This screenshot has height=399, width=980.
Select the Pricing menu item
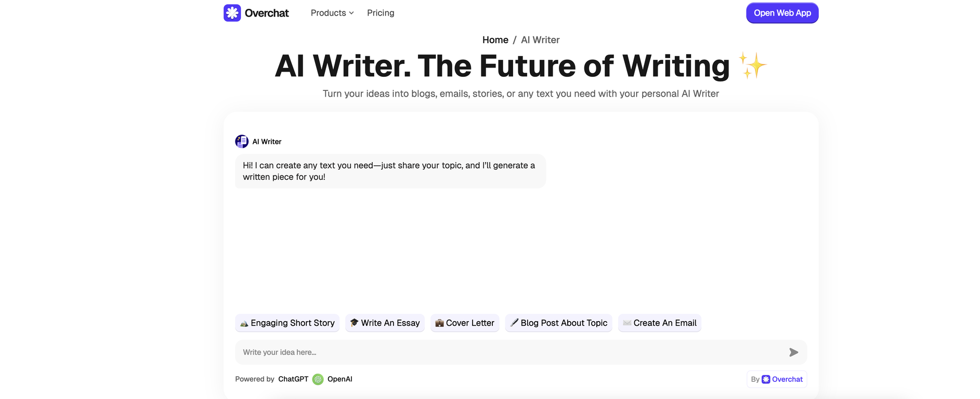coord(380,12)
